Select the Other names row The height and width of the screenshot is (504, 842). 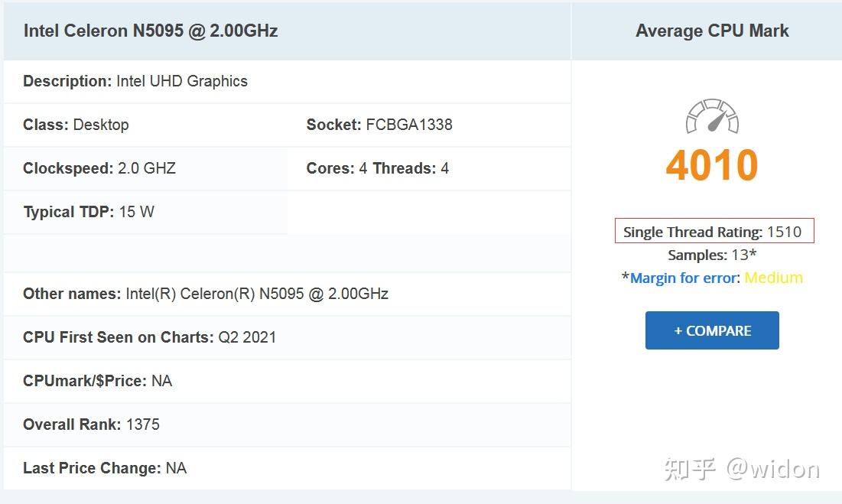(x=206, y=294)
